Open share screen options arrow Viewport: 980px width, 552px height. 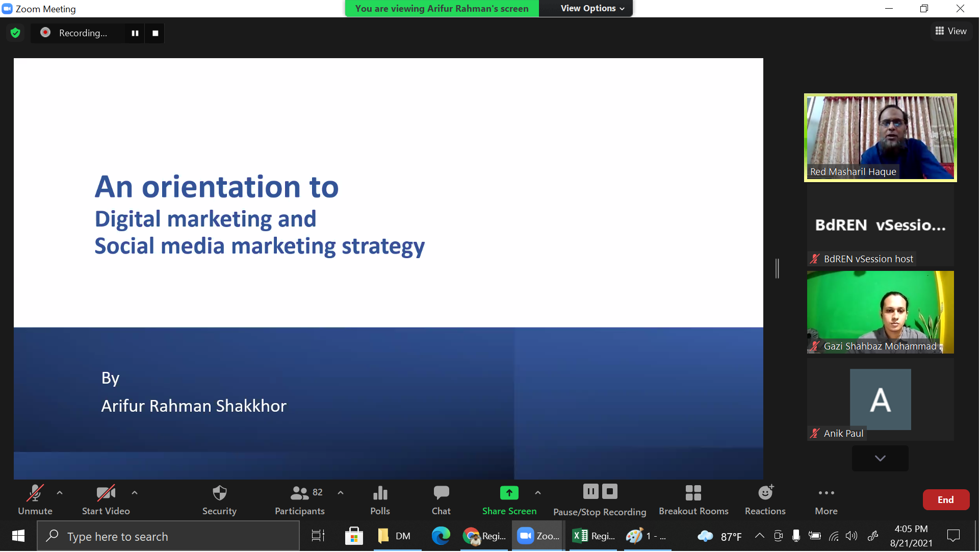tap(538, 493)
